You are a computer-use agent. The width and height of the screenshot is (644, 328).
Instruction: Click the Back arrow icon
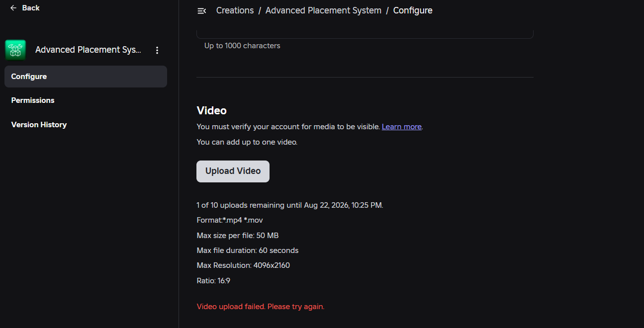point(13,8)
